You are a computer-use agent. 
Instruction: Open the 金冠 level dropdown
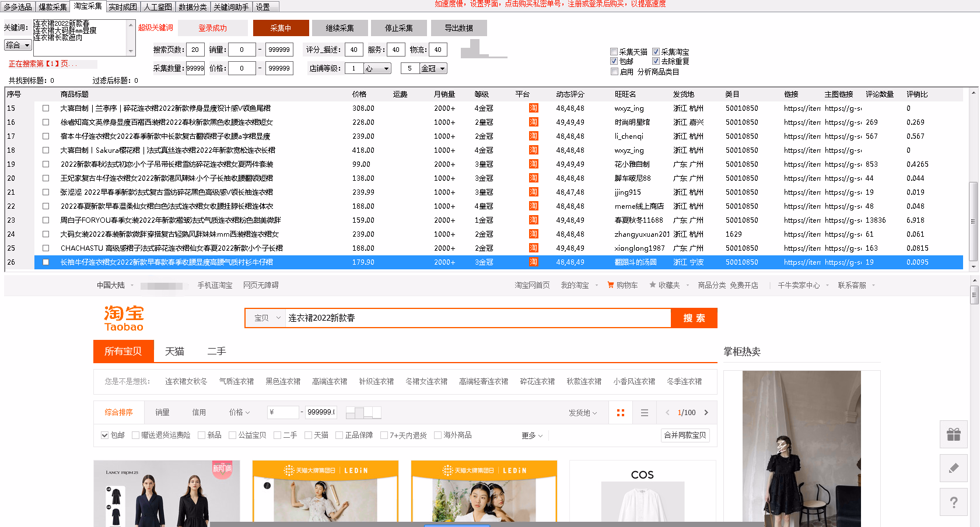(x=433, y=69)
